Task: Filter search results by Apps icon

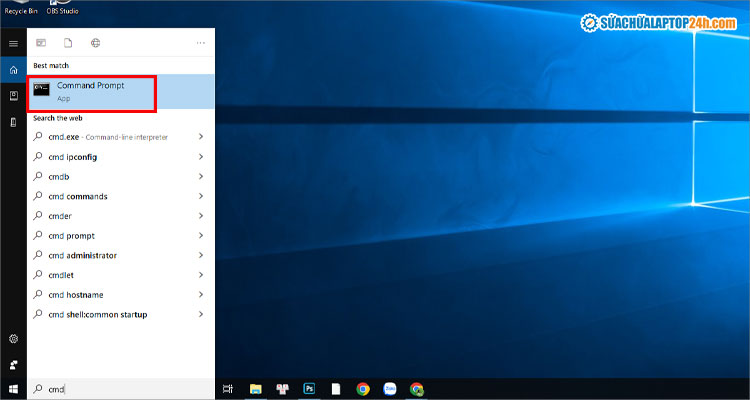Action: click(41, 43)
